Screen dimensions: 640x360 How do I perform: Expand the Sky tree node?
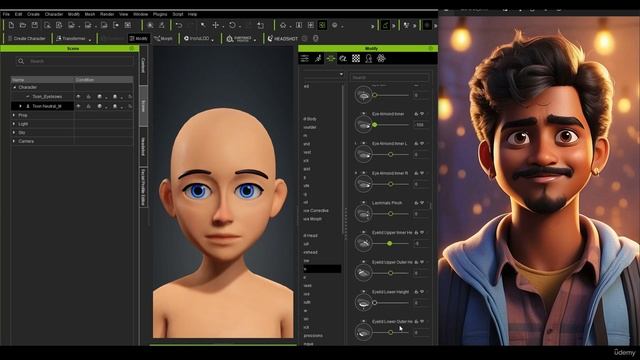click(x=14, y=133)
